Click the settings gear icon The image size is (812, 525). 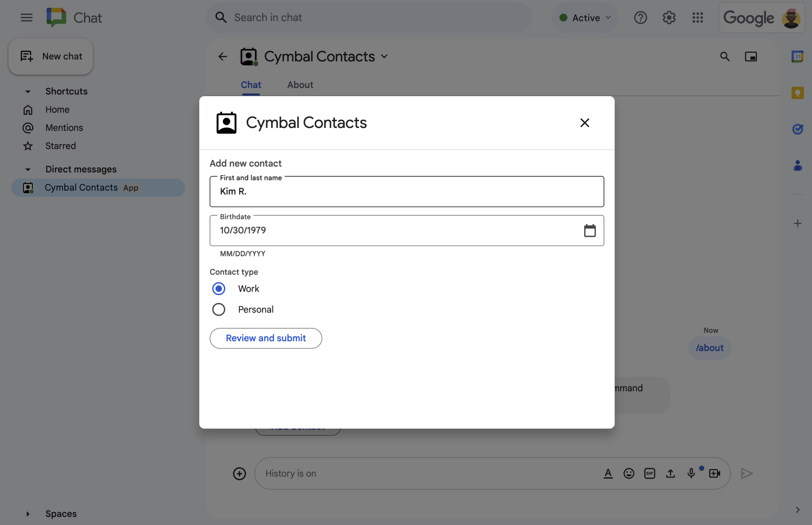[669, 18]
